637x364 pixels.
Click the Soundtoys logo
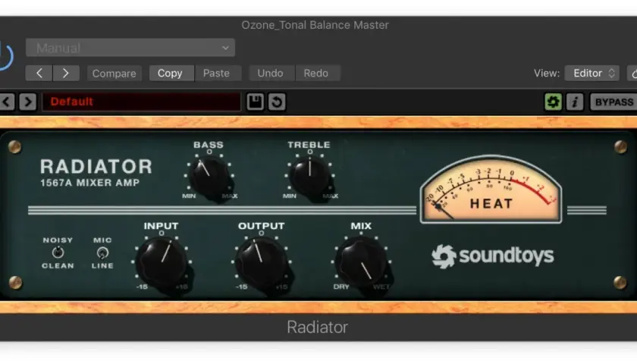[x=492, y=256]
